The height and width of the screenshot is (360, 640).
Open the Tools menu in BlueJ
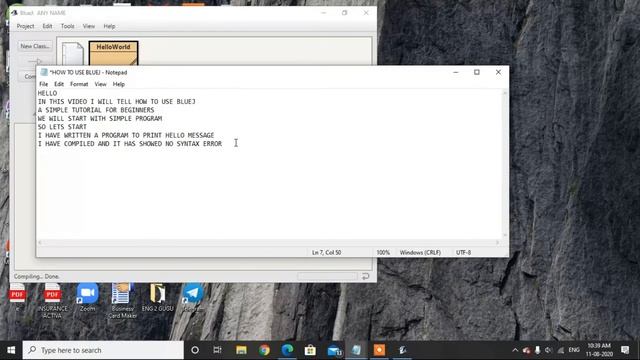point(67,26)
